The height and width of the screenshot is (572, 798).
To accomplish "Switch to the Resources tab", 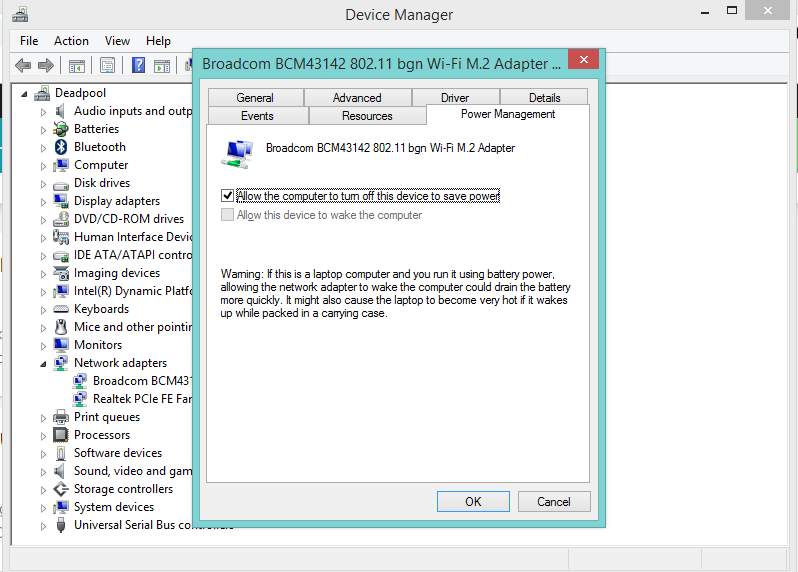I will [x=367, y=116].
